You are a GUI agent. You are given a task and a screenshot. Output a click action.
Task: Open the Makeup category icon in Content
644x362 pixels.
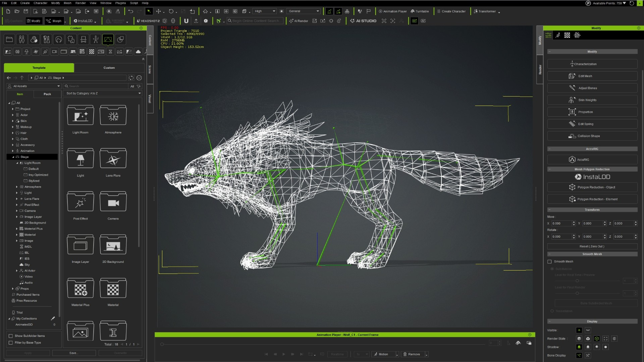(x=46, y=40)
